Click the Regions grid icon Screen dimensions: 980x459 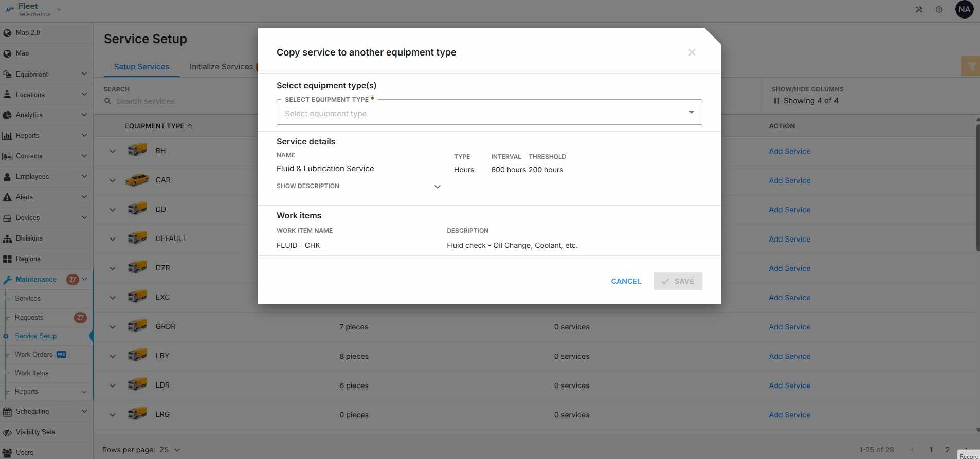7,259
